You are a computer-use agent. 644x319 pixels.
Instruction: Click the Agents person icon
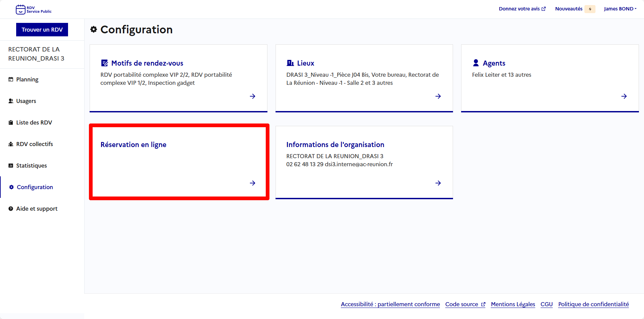(x=476, y=63)
